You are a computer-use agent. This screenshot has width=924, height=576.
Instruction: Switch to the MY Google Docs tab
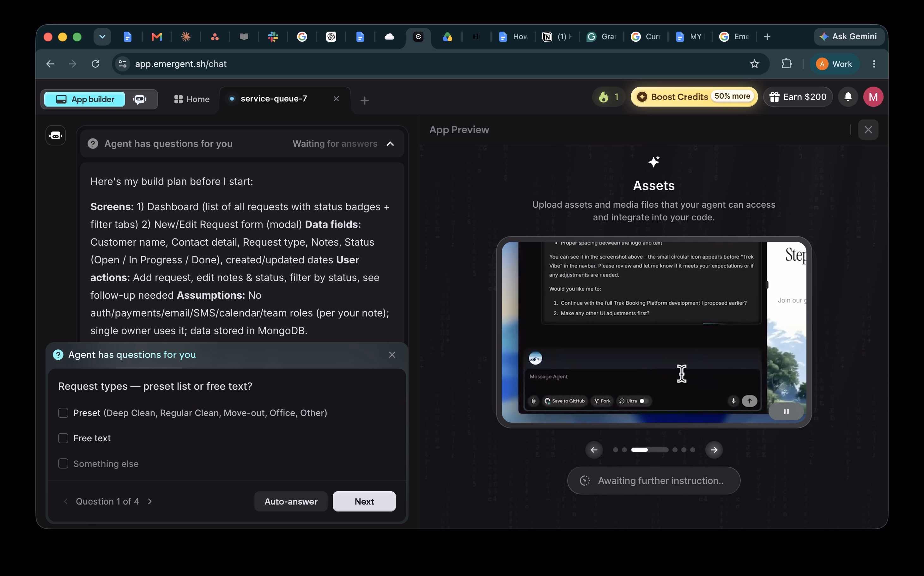(690, 37)
